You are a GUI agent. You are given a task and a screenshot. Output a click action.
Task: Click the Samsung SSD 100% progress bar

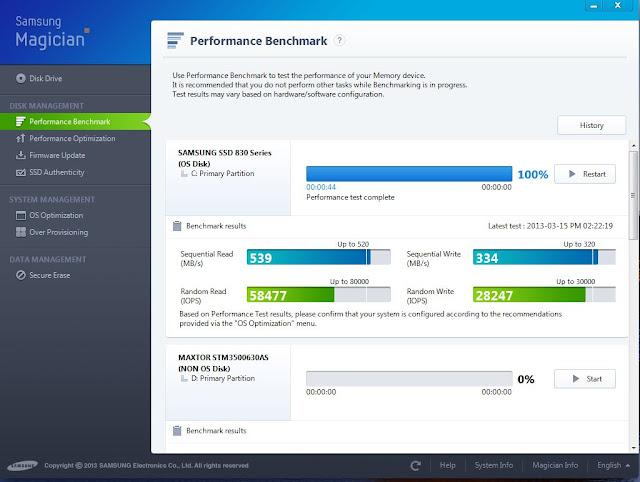tap(409, 174)
